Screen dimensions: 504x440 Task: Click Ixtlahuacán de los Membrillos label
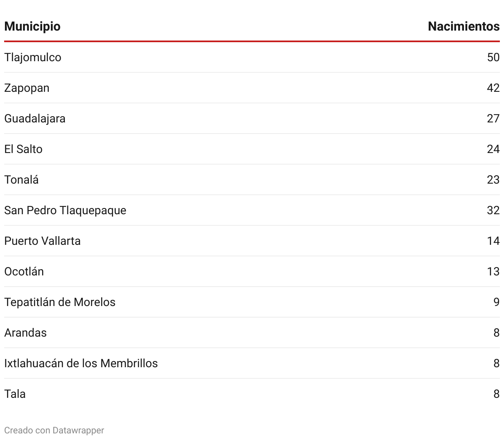click(81, 363)
